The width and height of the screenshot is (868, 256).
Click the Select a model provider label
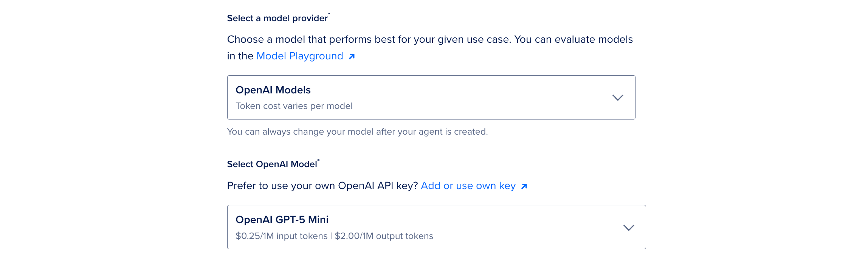click(x=276, y=18)
